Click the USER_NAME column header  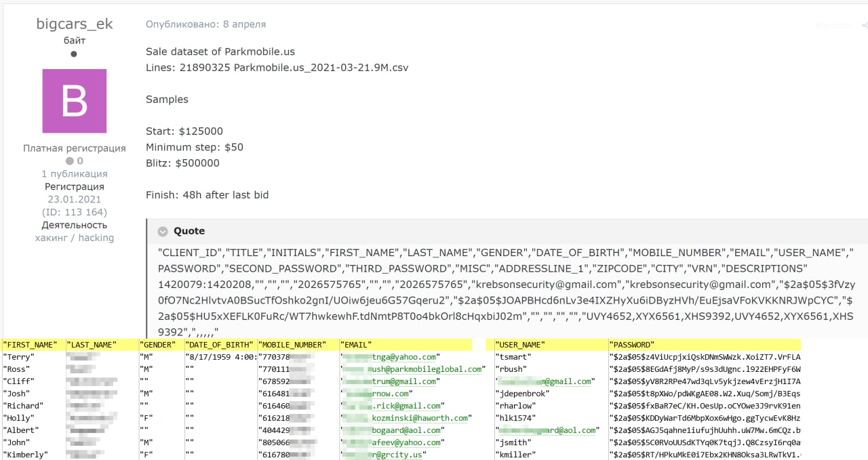(x=520, y=345)
